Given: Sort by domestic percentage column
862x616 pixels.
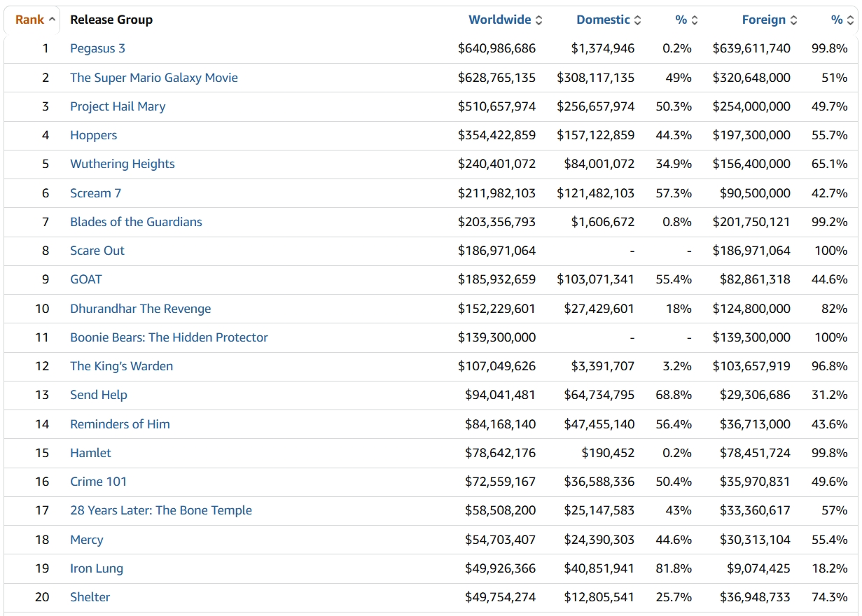Looking at the screenshot, I should [x=681, y=20].
